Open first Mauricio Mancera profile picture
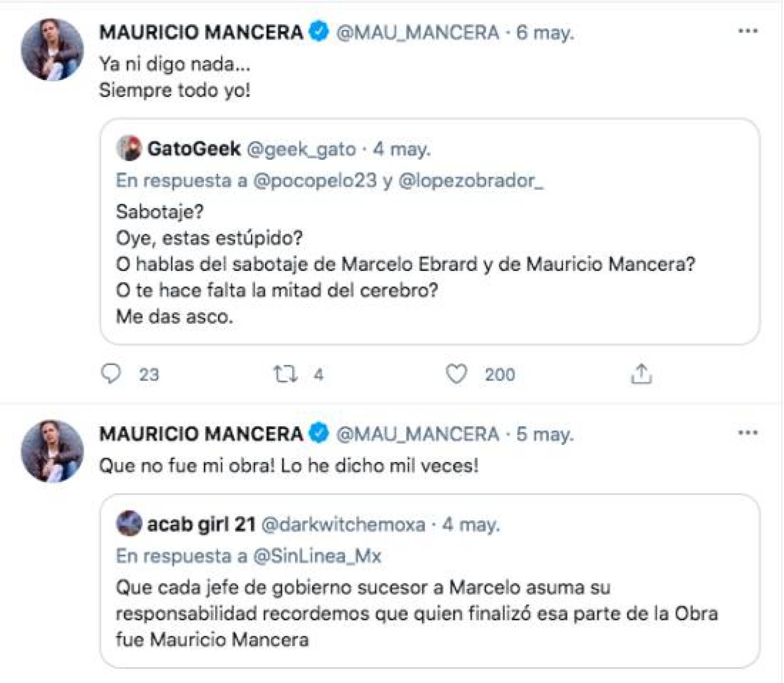The height and width of the screenshot is (683, 784). [x=52, y=49]
